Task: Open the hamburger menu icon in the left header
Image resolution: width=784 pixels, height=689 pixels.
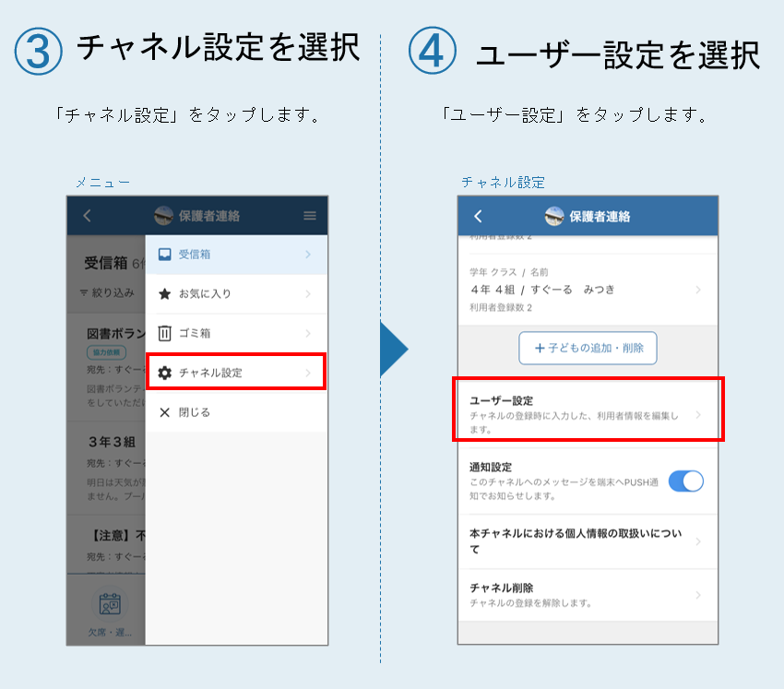Action: coord(310,216)
